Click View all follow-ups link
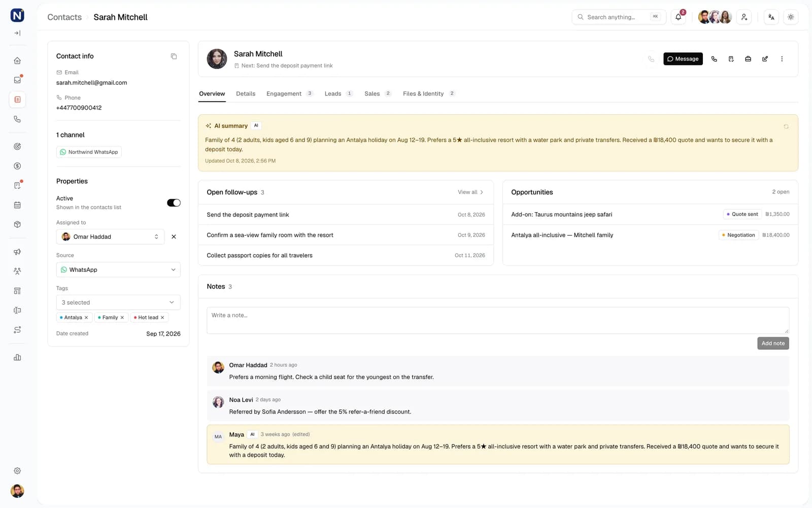 point(470,192)
